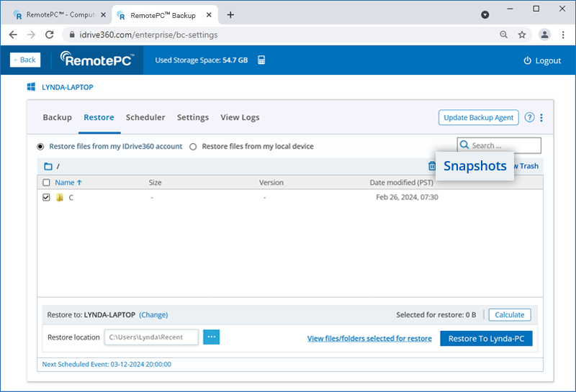This screenshot has width=576, height=392.
Task: Click the root folder icon in breadcrumb
Action: pos(48,166)
